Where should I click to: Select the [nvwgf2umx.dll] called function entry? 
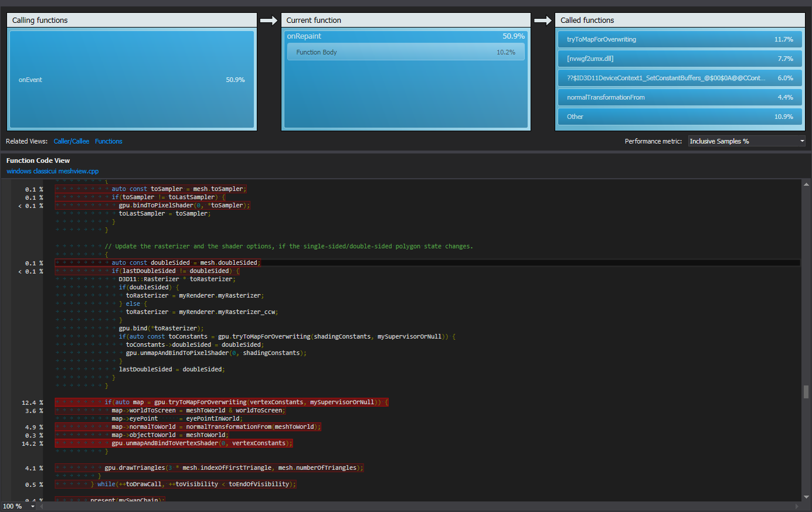coord(680,59)
